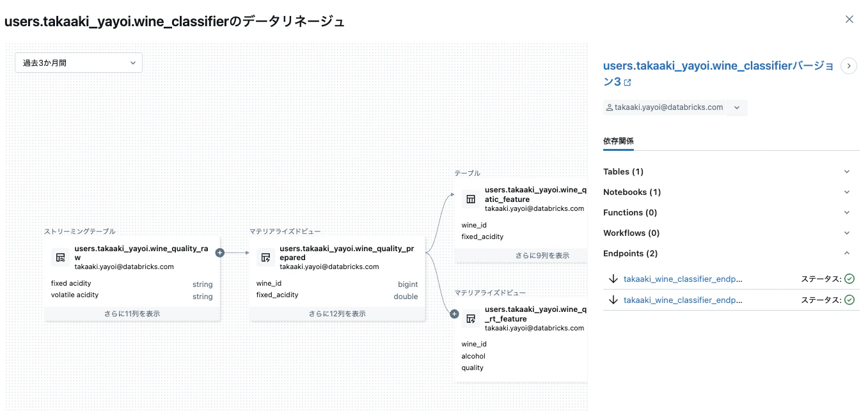The width and height of the screenshot is (868, 411).
Task: Expand the takaaki.yayoi@databricks.com owner dropdown
Action: pyautogui.click(x=737, y=107)
